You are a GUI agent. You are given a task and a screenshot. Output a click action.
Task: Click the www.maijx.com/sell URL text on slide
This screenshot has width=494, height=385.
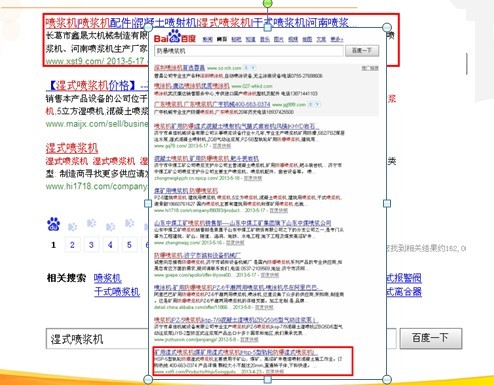[x=97, y=124]
